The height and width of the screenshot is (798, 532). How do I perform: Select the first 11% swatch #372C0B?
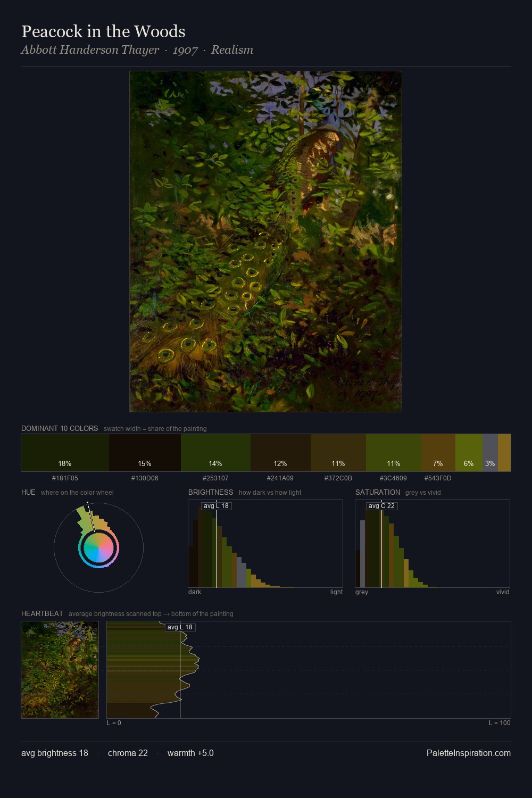coord(338,453)
